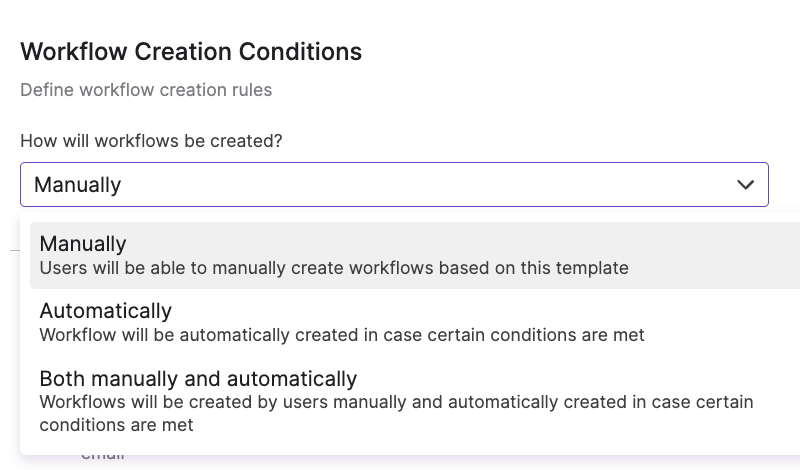Close the dropdown using its down arrow
The width and height of the screenshot is (800, 470).
tap(745, 185)
